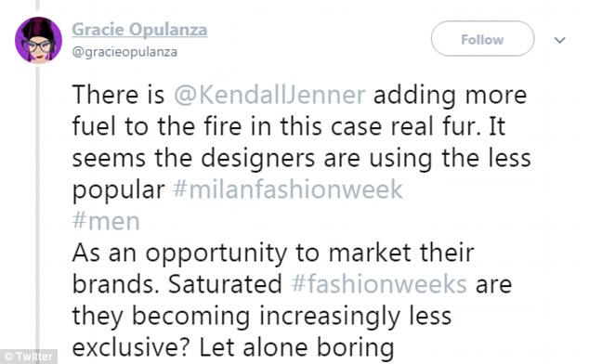This screenshot has width=589, height=364.
Task: Open Gracie Opulanza's profile avatar
Action: coord(38,40)
